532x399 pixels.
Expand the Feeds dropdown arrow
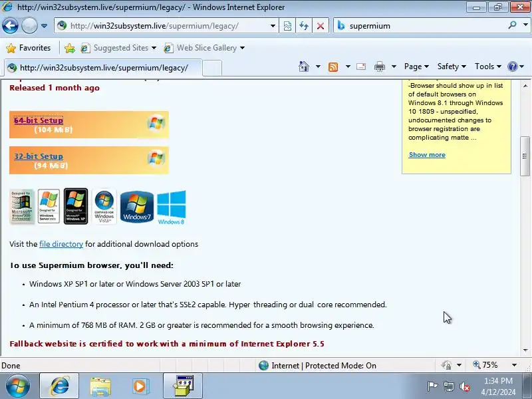(x=348, y=66)
